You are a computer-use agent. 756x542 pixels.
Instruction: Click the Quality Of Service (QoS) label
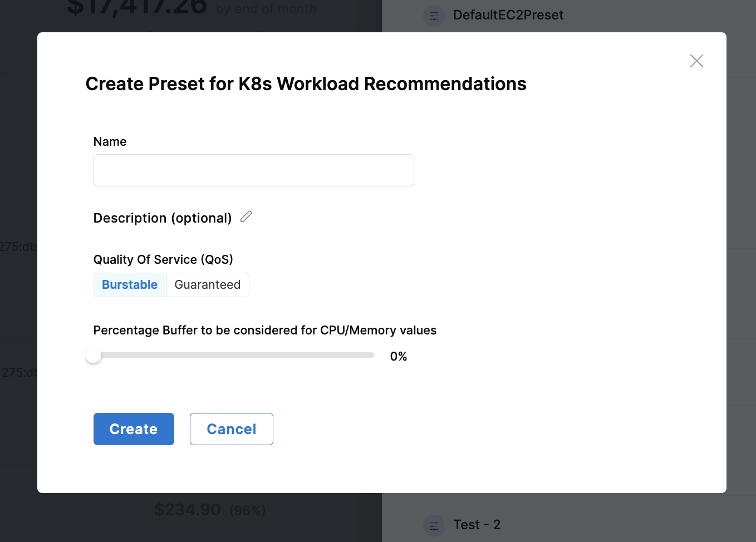[163, 260]
